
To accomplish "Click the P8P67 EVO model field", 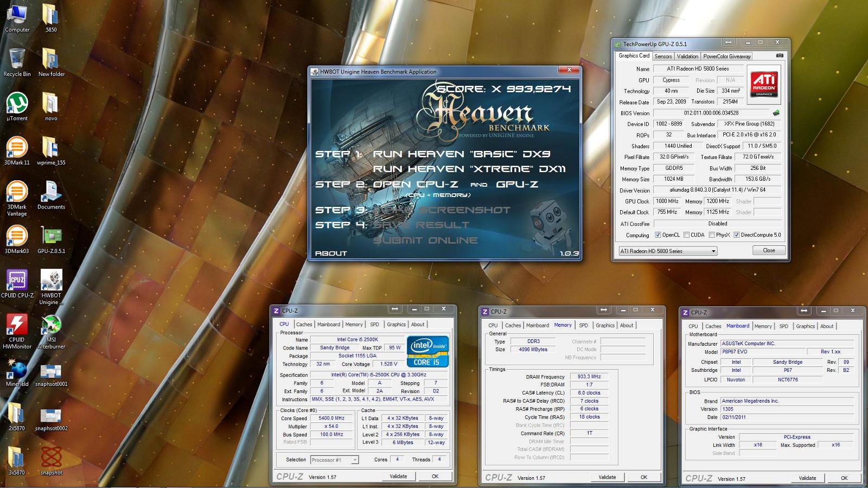I will (762, 352).
